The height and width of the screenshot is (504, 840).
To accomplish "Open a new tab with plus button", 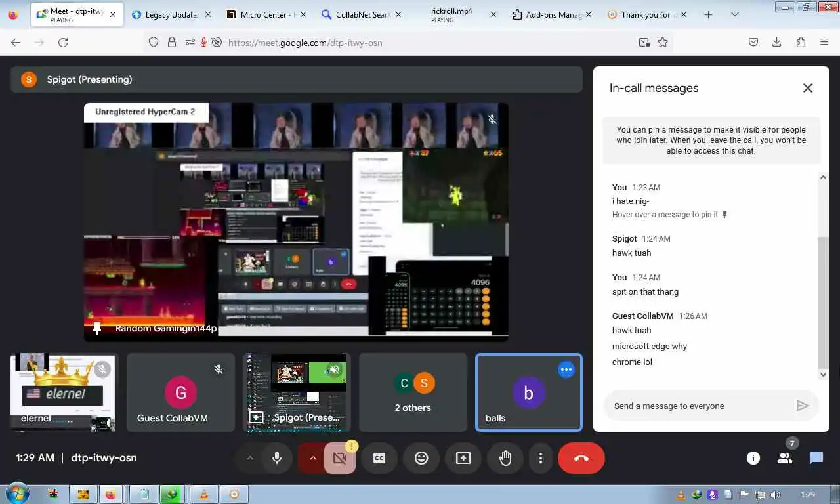I will tap(708, 14).
